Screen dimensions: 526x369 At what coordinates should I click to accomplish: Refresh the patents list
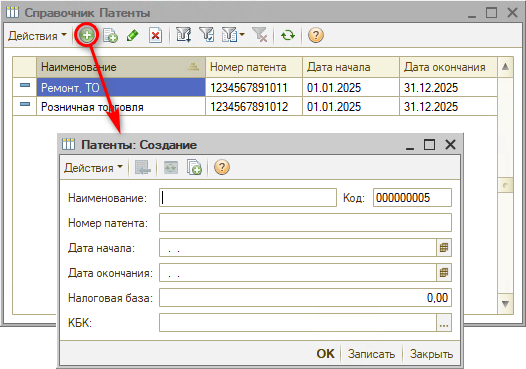[x=288, y=35]
